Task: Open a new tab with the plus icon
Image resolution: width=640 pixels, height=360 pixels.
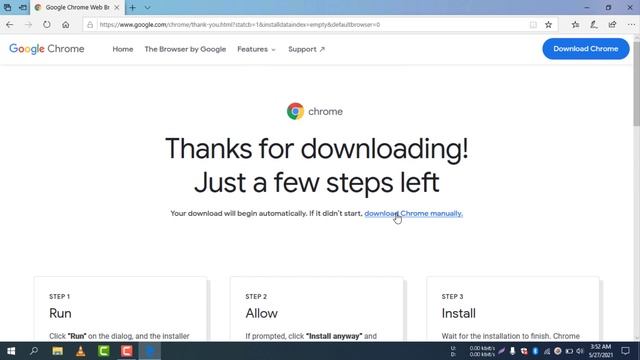Action: (133, 7)
